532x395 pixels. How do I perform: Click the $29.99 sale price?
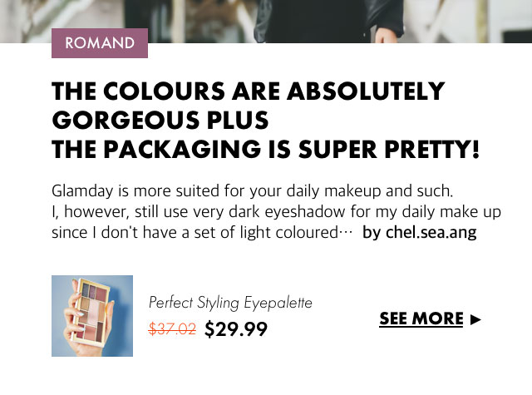pos(236,330)
